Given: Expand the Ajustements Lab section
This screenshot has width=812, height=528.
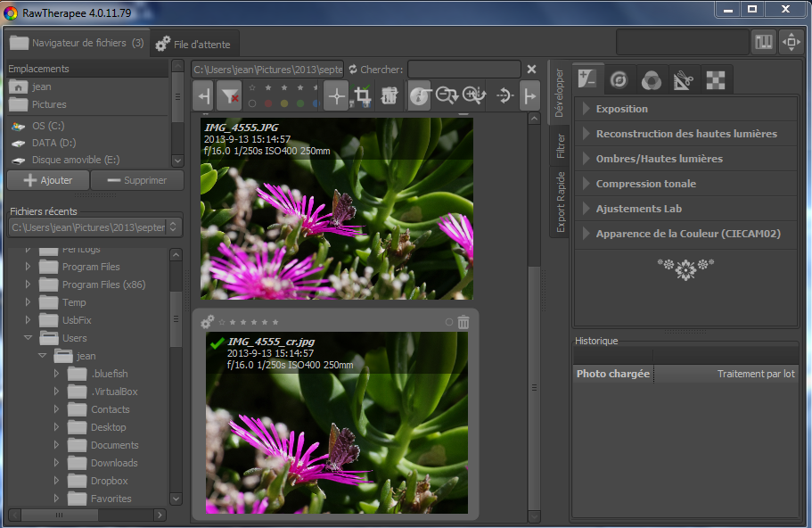Looking at the screenshot, I should [x=685, y=209].
